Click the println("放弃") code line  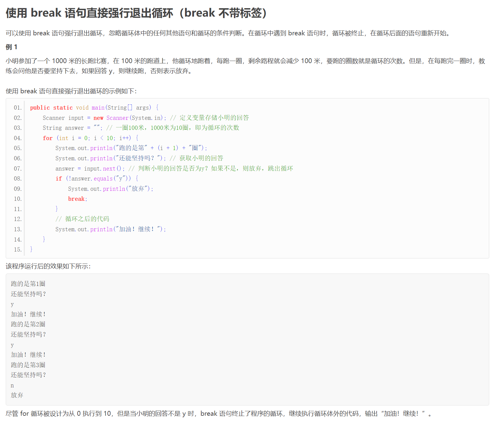coord(111,189)
